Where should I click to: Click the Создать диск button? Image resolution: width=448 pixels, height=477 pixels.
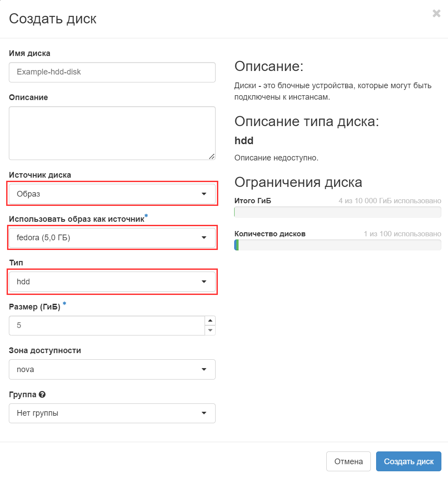[x=408, y=462]
